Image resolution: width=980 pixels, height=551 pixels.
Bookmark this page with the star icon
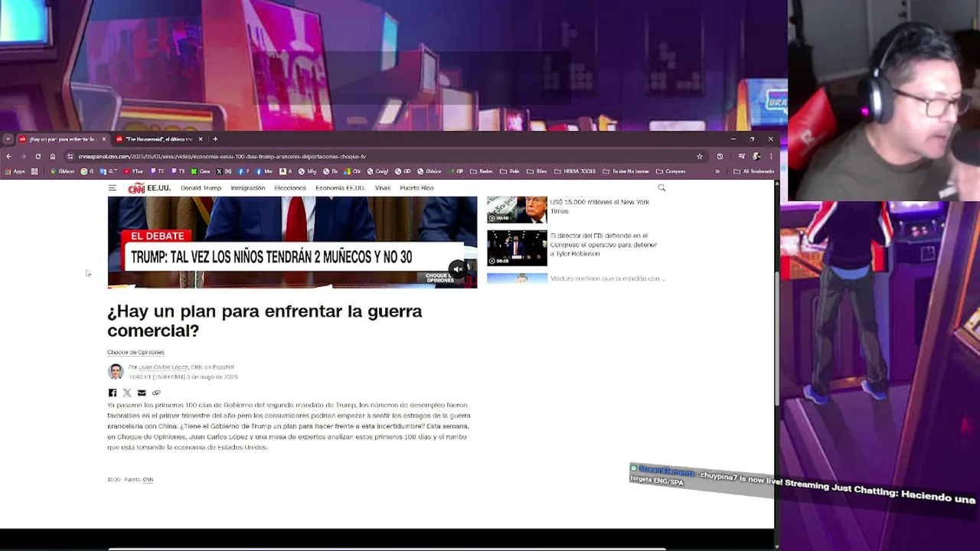point(699,156)
